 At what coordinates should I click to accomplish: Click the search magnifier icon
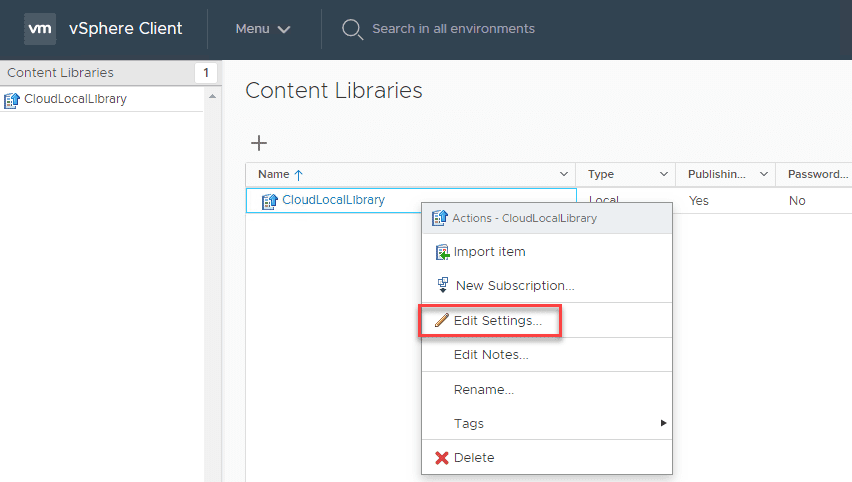(x=352, y=29)
